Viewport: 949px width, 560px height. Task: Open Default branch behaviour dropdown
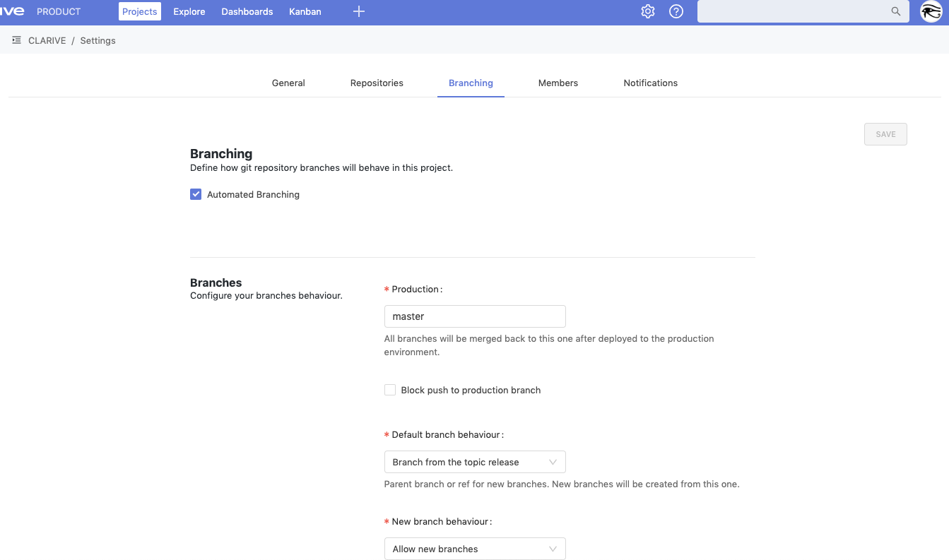(475, 462)
